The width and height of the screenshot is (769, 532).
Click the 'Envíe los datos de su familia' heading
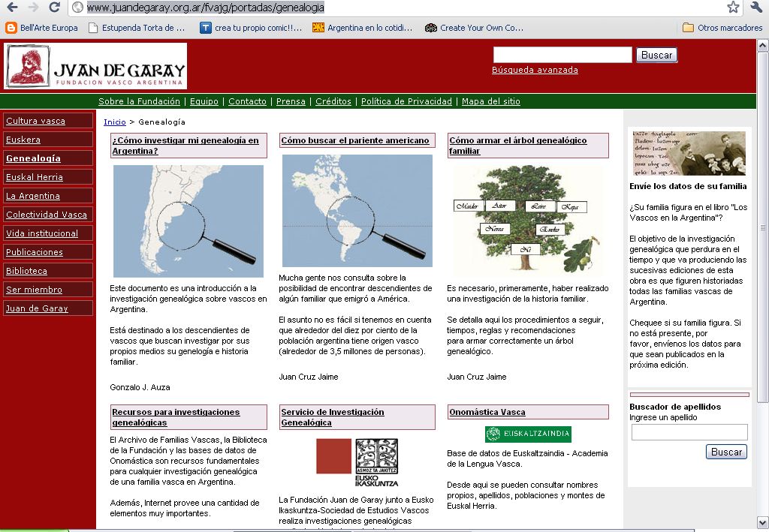[688, 186]
